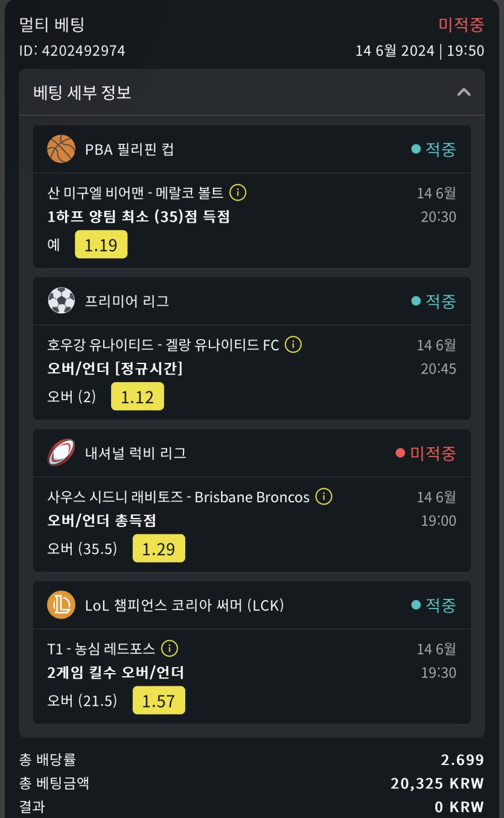Click the 총 배당률 value 2.699
The image size is (504, 818).
tap(462, 759)
